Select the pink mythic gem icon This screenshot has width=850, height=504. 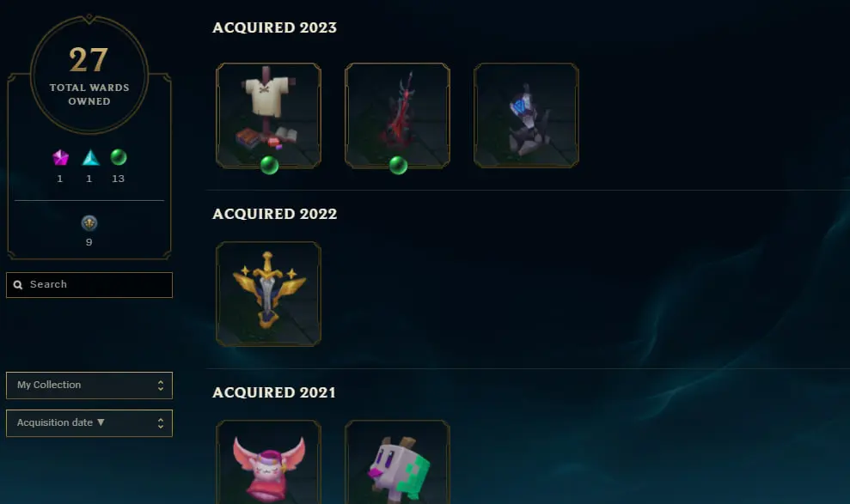coord(61,157)
